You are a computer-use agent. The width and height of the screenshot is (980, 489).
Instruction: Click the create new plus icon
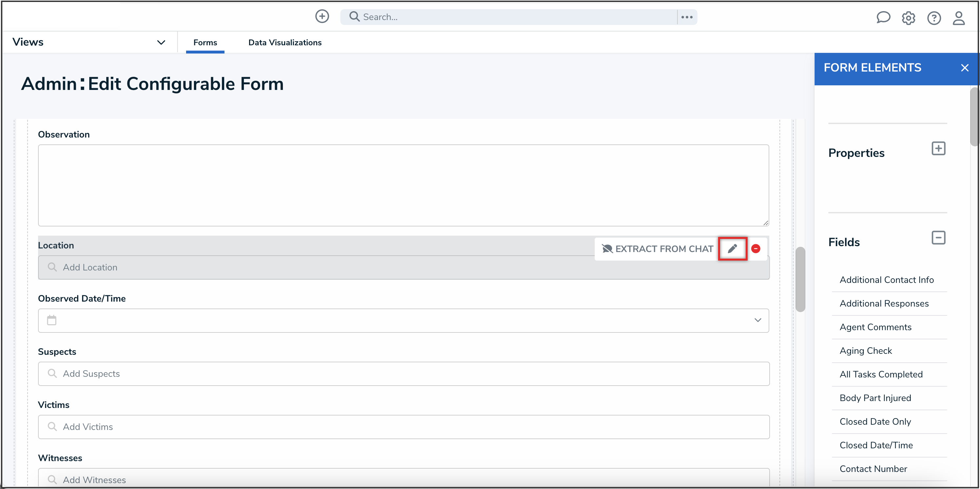click(322, 16)
